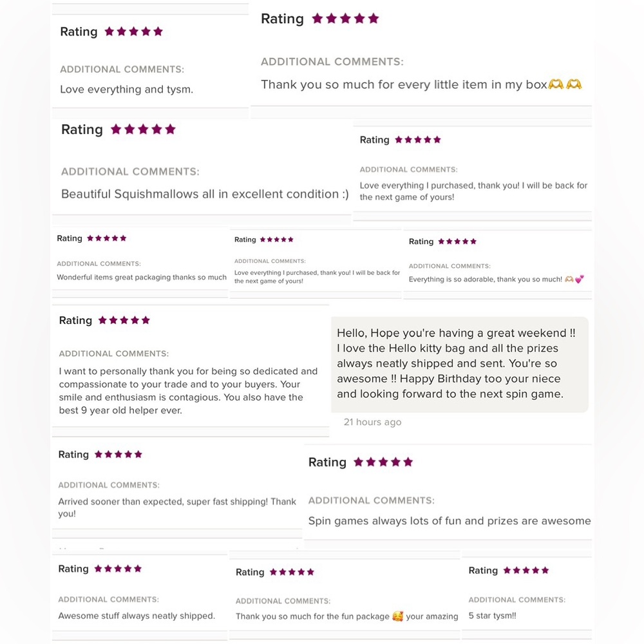Screen dimensions: 644x644
Task: Select the stars above the Squishmallows review
Action: (143, 129)
